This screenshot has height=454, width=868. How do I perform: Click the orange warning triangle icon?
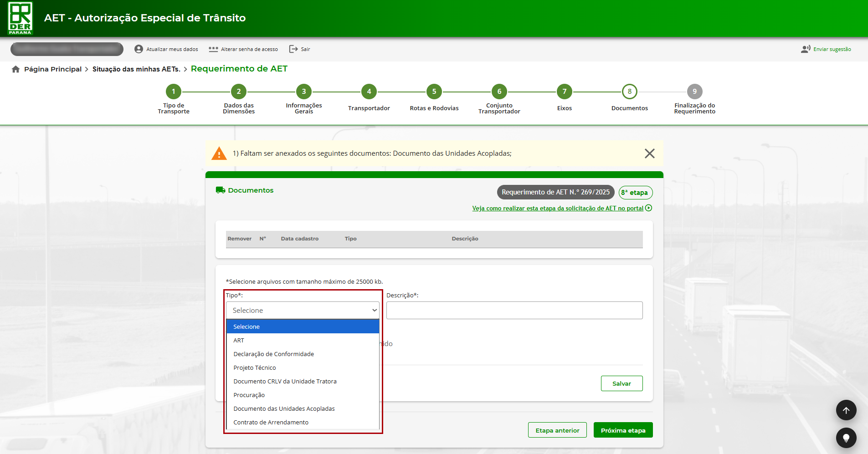pos(219,153)
